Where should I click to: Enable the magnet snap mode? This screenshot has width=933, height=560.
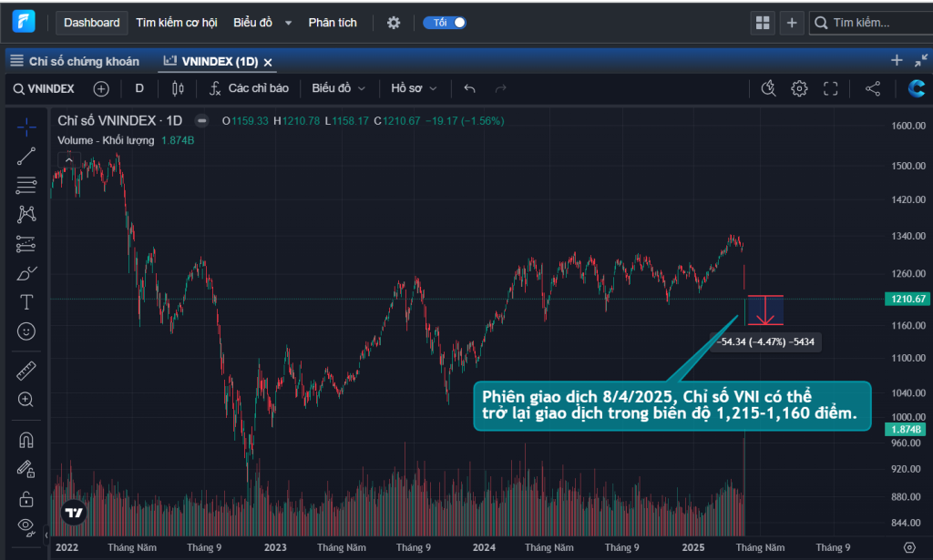(26, 440)
